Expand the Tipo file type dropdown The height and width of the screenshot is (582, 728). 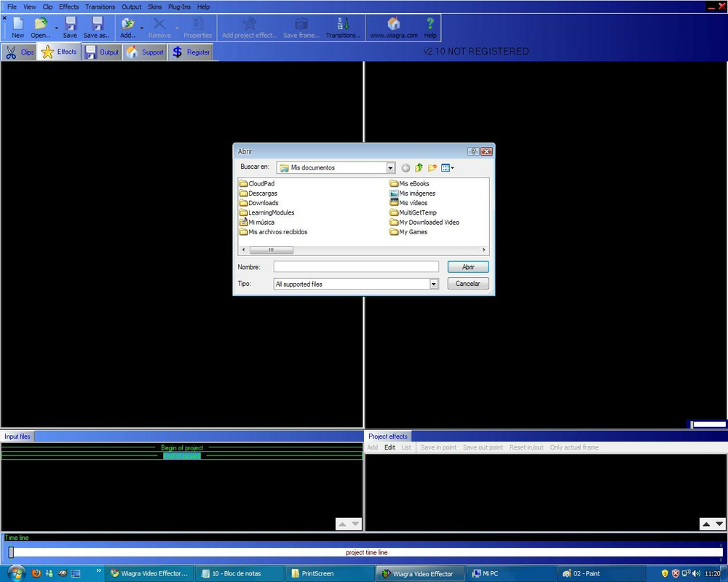434,284
